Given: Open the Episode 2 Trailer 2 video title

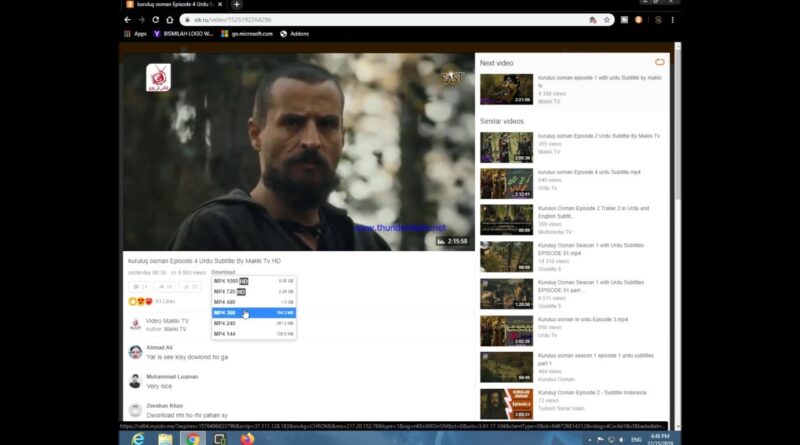Looking at the screenshot, I should click(593, 212).
